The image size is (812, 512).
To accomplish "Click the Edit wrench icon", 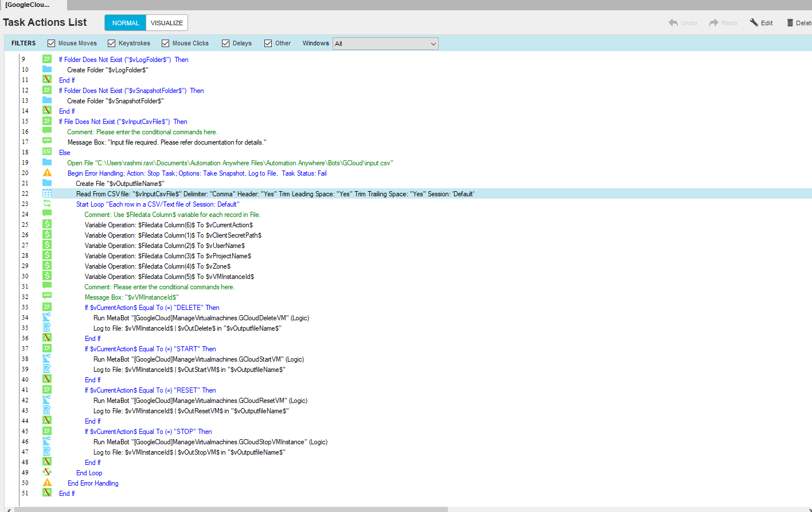I will pos(754,23).
